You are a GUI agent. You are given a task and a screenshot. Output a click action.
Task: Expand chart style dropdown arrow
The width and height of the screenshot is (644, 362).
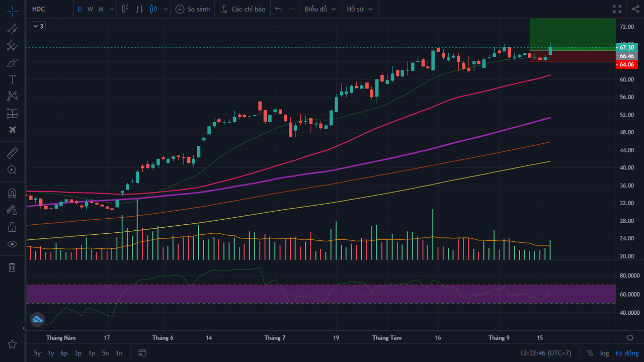point(165,9)
